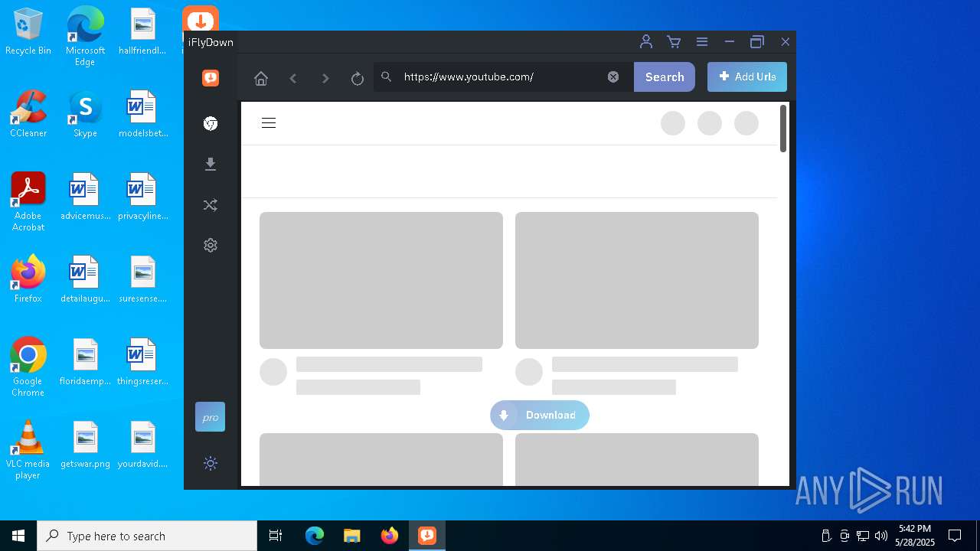Select the advicemus... Word document
The height and width of the screenshot is (551, 980).
click(85, 196)
